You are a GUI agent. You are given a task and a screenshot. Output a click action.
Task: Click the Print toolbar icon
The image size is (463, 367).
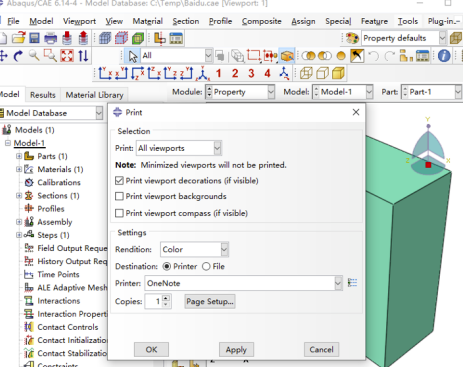(50, 38)
